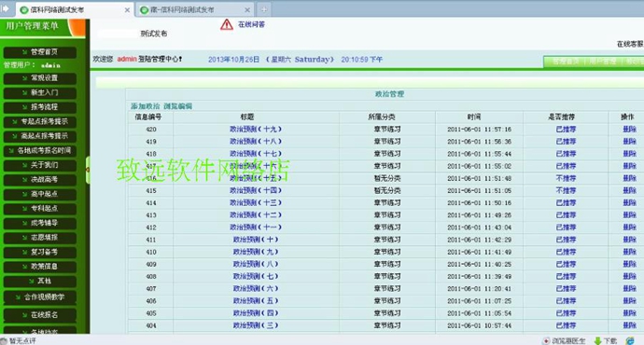Expand the 常规设置 sidebar menu
The height and width of the screenshot is (345, 644).
pos(40,78)
